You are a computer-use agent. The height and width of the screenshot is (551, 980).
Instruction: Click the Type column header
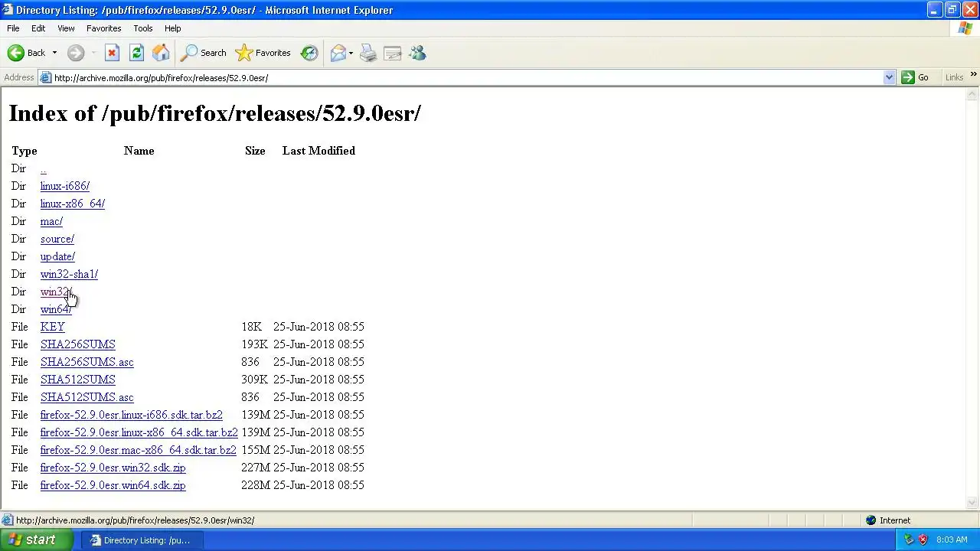coord(24,151)
